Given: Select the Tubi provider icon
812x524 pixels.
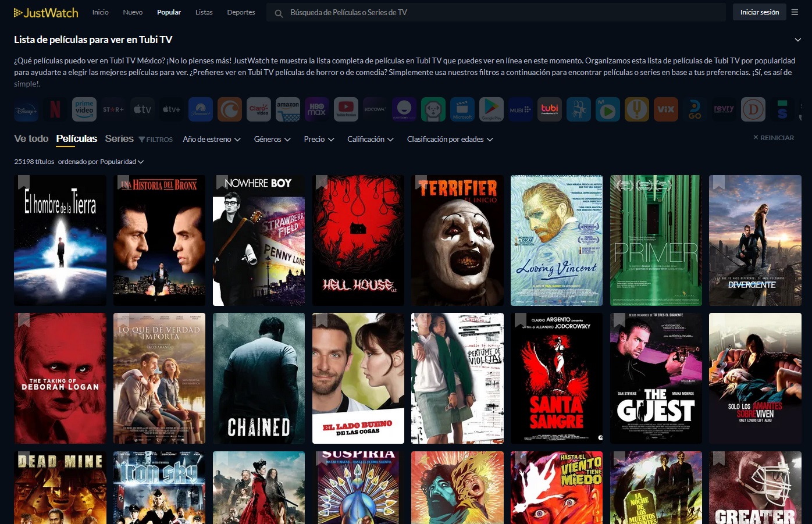Looking at the screenshot, I should pos(550,109).
